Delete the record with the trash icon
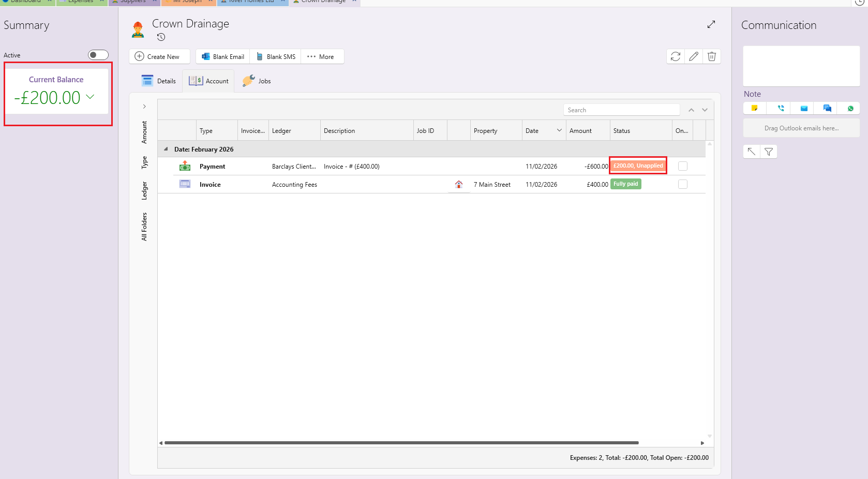 pos(712,56)
